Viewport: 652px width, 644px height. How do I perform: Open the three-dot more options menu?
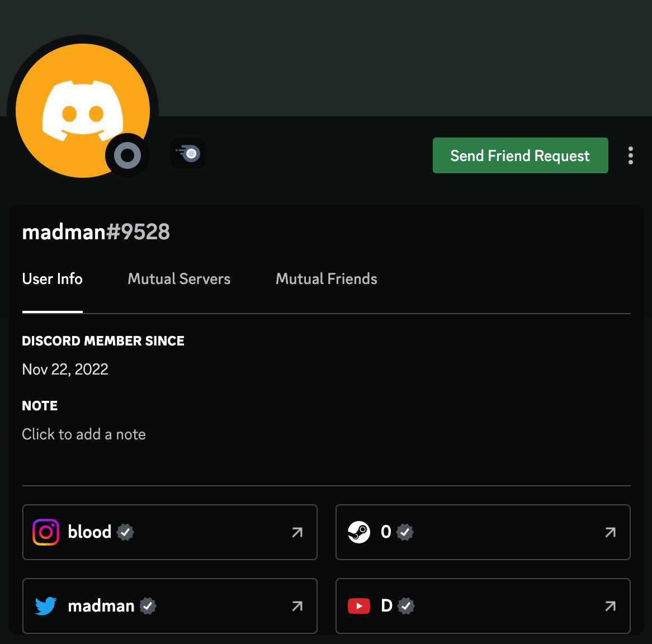(630, 155)
